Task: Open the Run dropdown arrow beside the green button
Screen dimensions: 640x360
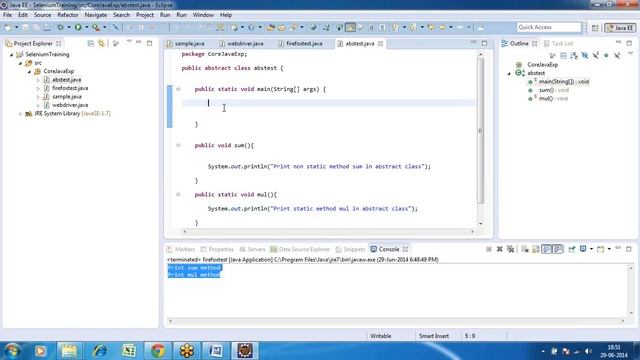Action: (x=87, y=27)
